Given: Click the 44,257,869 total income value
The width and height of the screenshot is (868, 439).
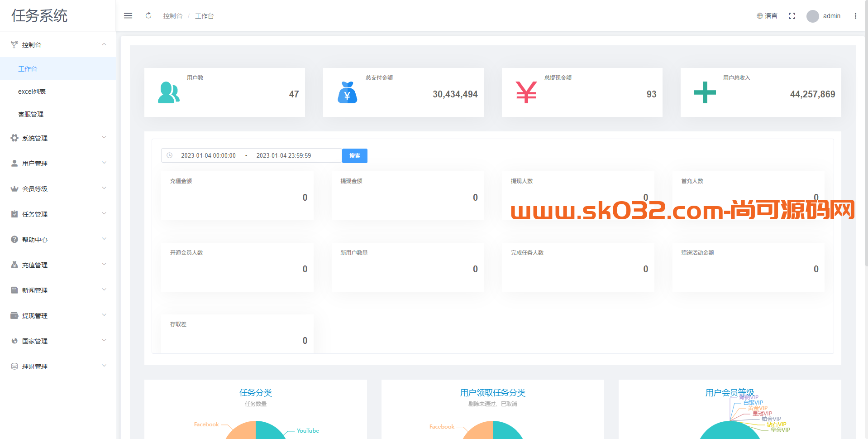Looking at the screenshot, I should pos(813,94).
